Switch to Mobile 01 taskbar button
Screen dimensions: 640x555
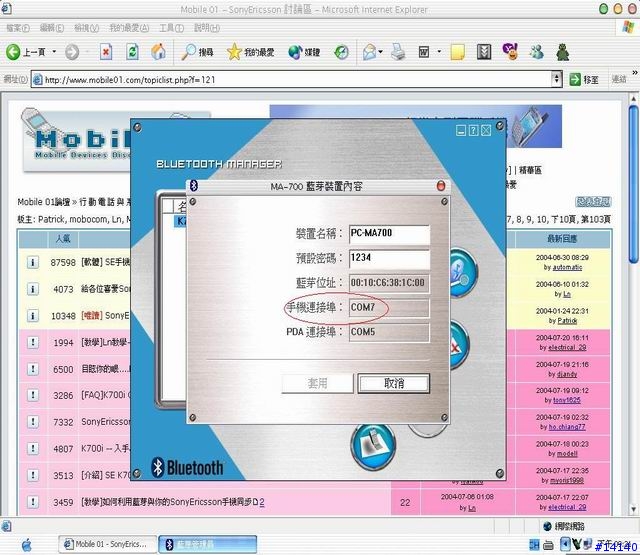click(108, 544)
